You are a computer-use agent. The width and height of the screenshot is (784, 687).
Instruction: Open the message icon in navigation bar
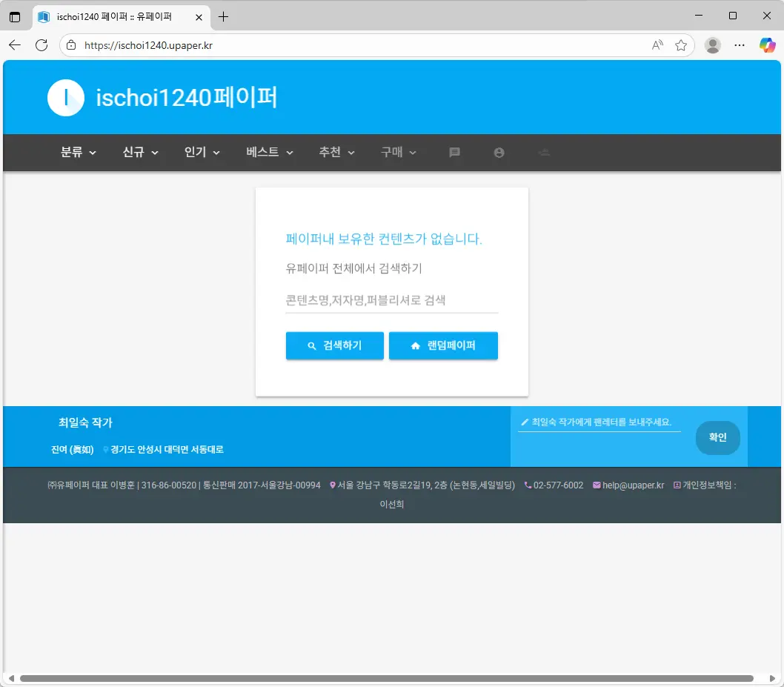pyautogui.click(x=455, y=153)
